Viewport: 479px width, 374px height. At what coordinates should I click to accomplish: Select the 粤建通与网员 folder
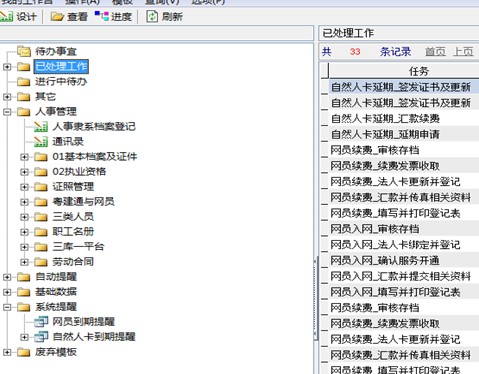pyautogui.click(x=83, y=201)
